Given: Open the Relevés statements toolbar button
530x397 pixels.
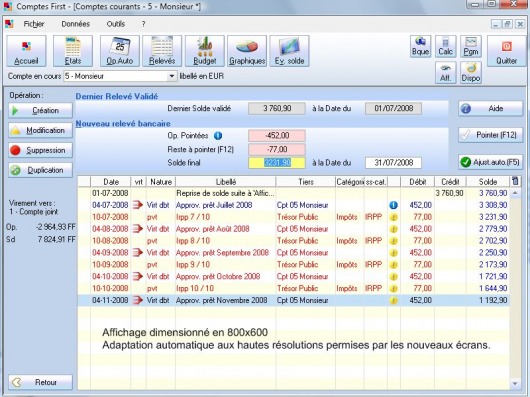Looking at the screenshot, I should pos(162,51).
